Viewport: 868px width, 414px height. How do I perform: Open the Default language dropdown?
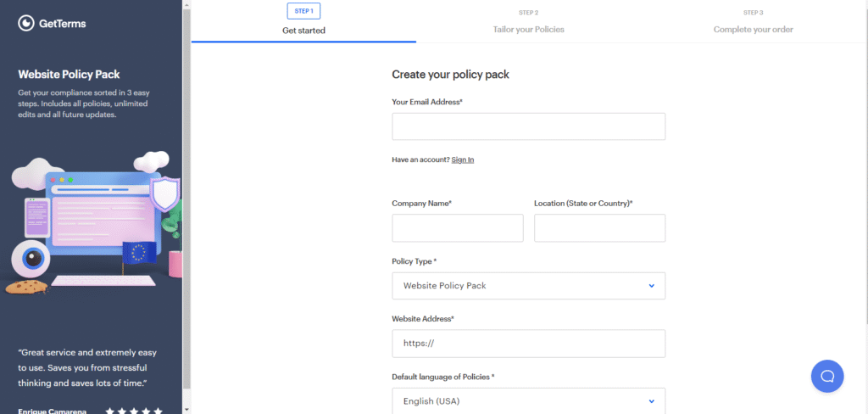[x=528, y=400]
